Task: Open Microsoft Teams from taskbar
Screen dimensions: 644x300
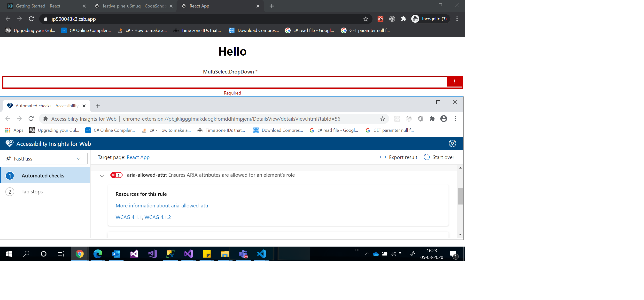Action: [243, 254]
